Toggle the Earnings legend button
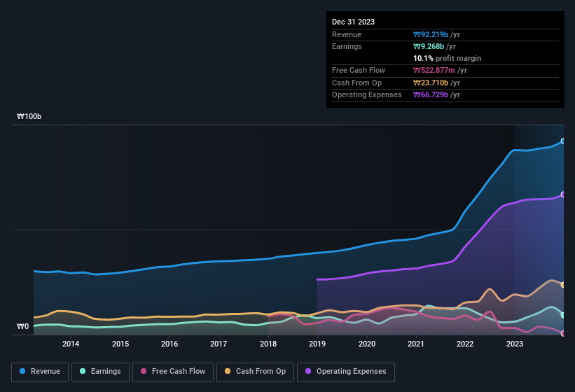575x392 pixels. coord(100,372)
